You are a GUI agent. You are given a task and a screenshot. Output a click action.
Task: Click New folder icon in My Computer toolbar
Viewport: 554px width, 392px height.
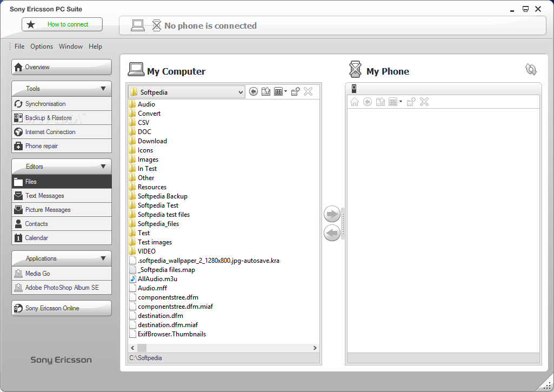pyautogui.click(x=295, y=92)
